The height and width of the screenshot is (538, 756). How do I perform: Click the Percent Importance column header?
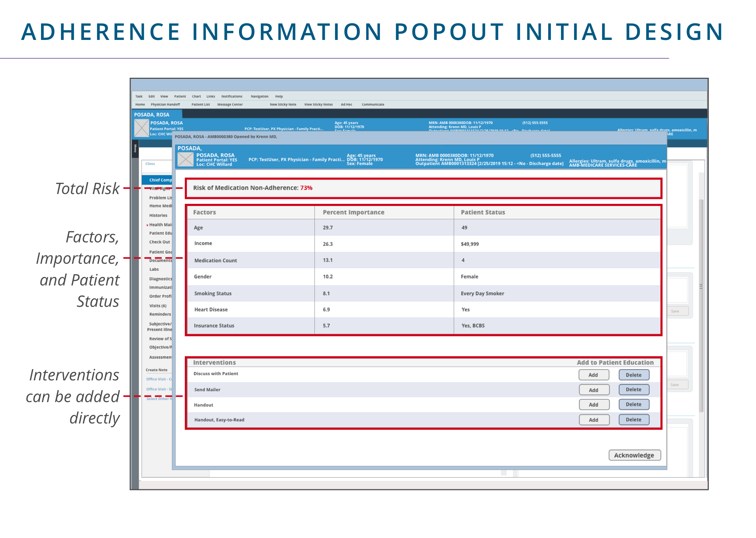[x=353, y=212]
